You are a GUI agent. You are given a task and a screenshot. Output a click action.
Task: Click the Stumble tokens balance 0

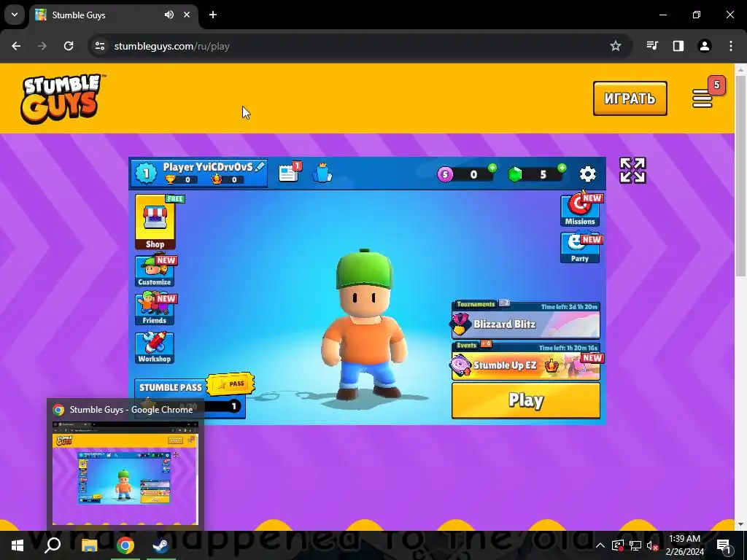(473, 175)
